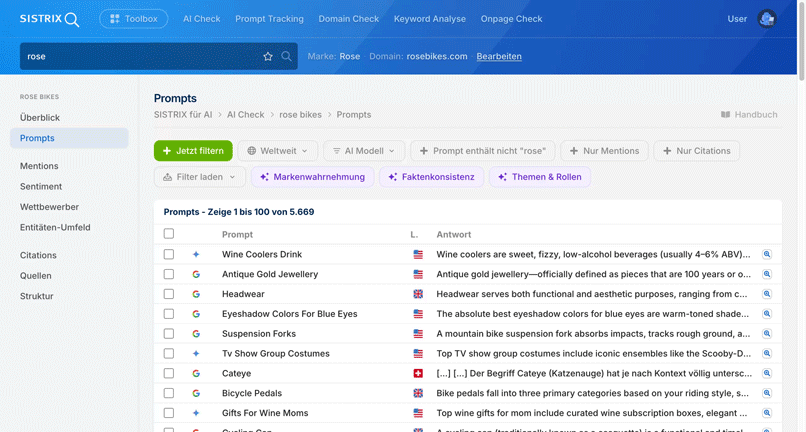The height and width of the screenshot is (432, 806).
Task: Open answer details for Gifts For Wine Moms row
Action: pyautogui.click(x=766, y=413)
